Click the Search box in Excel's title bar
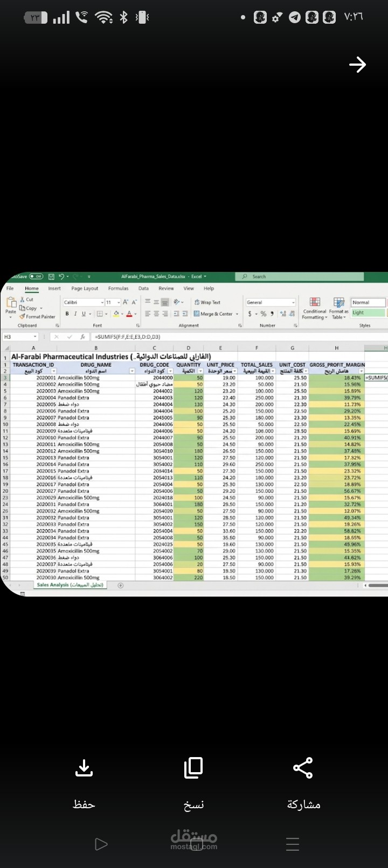Screen dimensions: 388x868 point(299,276)
